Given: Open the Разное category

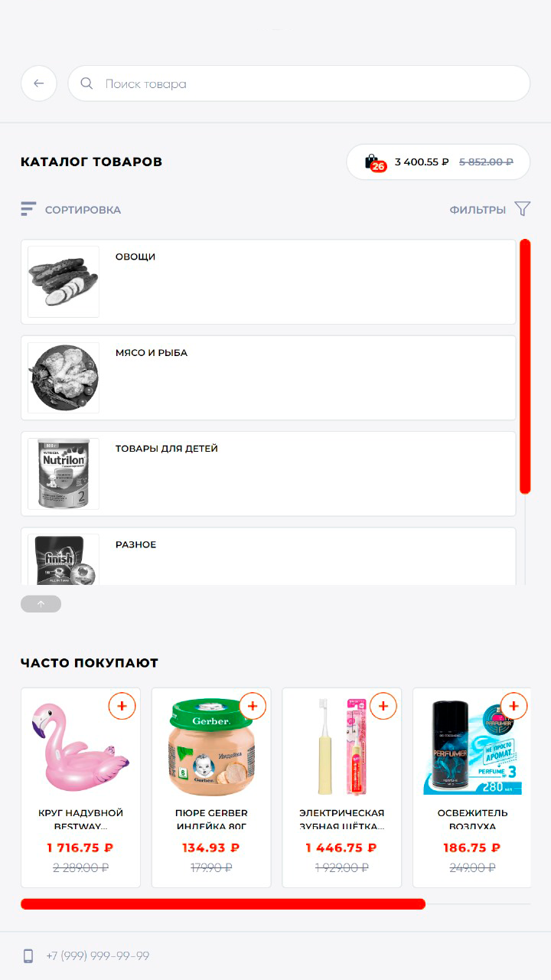Looking at the screenshot, I should coord(269,557).
